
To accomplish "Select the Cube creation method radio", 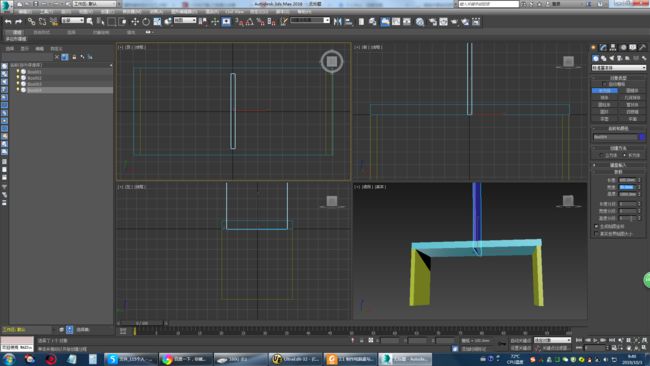I will pos(602,155).
